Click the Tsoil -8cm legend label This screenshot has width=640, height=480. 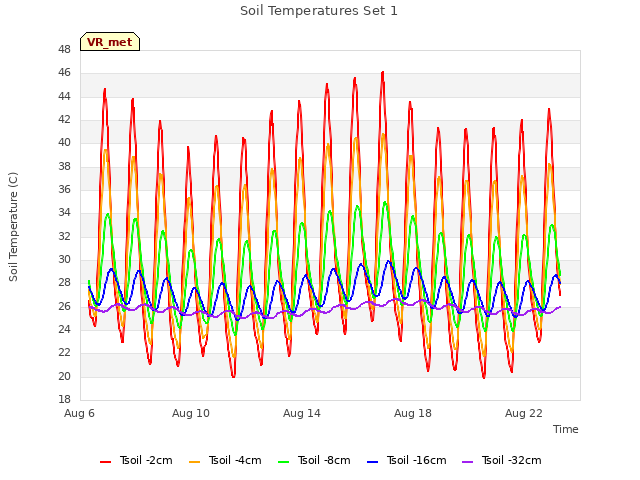324,460
